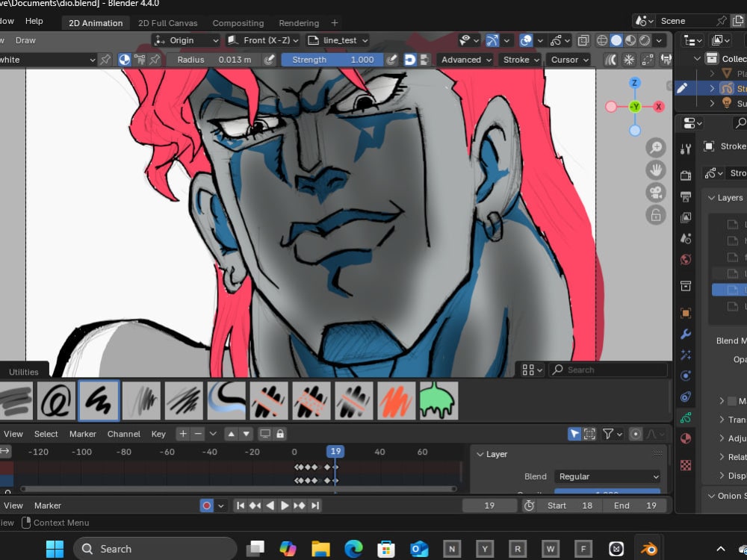Adjust the brush Radius field

[213, 60]
